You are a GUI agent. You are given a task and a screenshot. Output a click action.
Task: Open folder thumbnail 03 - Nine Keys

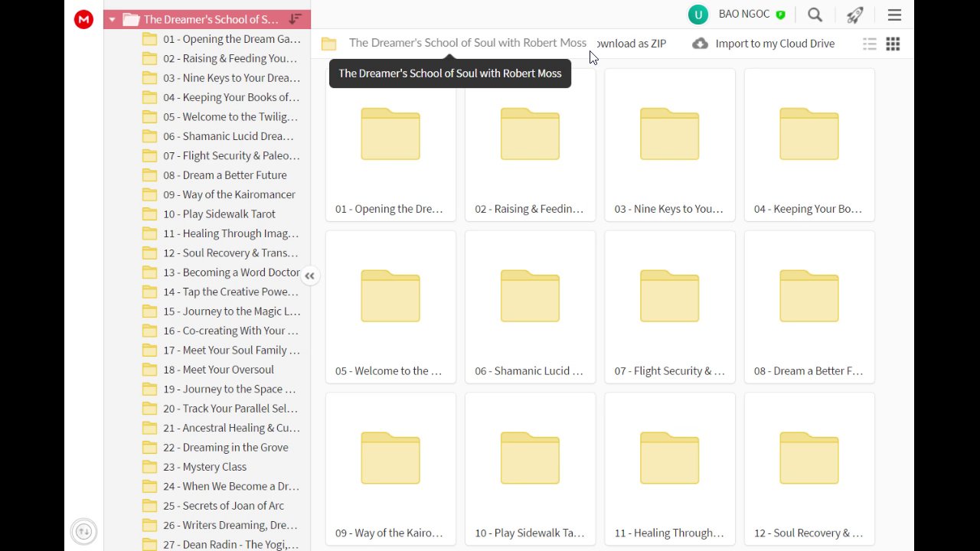pyautogui.click(x=670, y=145)
